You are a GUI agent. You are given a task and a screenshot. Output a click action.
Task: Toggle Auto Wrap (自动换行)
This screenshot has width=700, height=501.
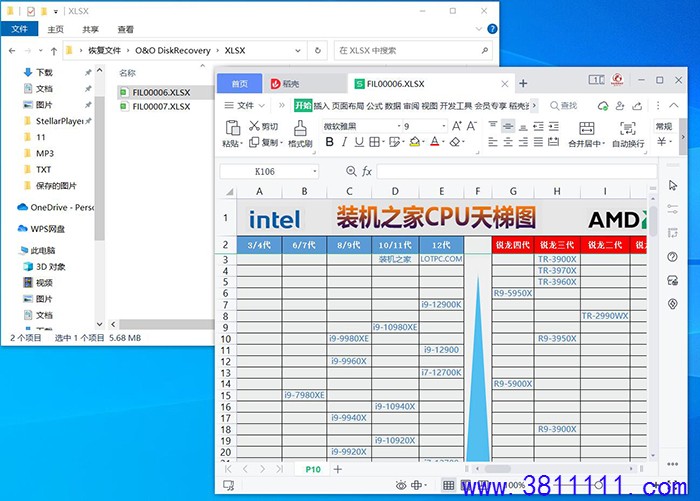coord(628,134)
